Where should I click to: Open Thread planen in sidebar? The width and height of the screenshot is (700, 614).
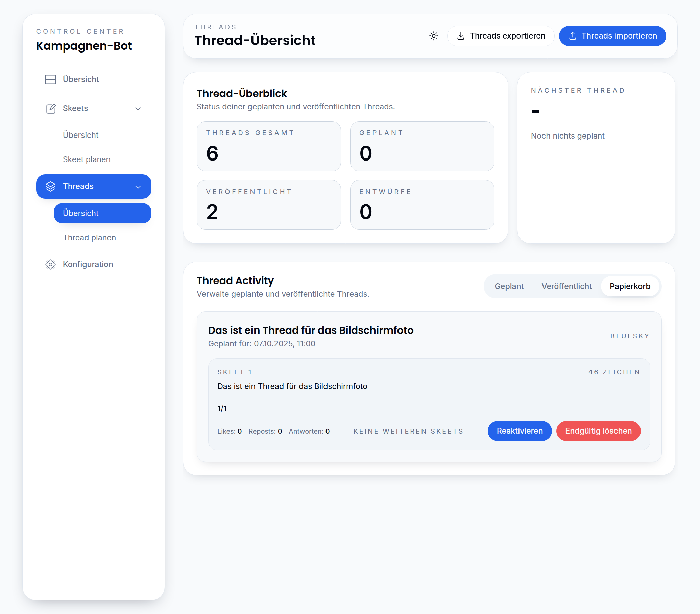tap(89, 238)
